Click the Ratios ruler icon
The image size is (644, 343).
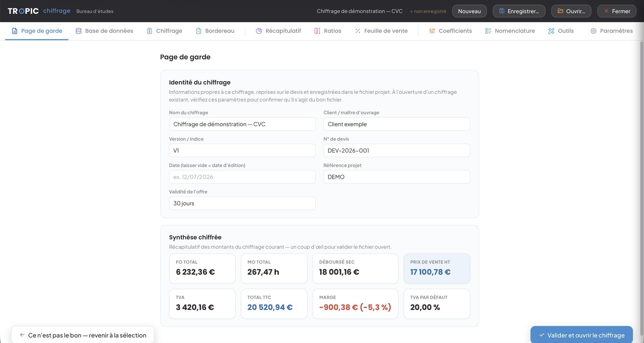pos(317,31)
